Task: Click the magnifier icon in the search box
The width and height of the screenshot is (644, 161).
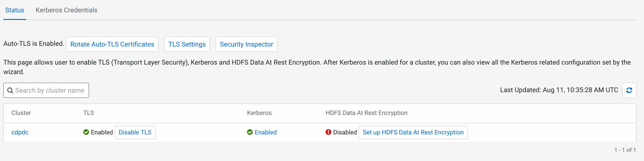Action: (x=10, y=90)
